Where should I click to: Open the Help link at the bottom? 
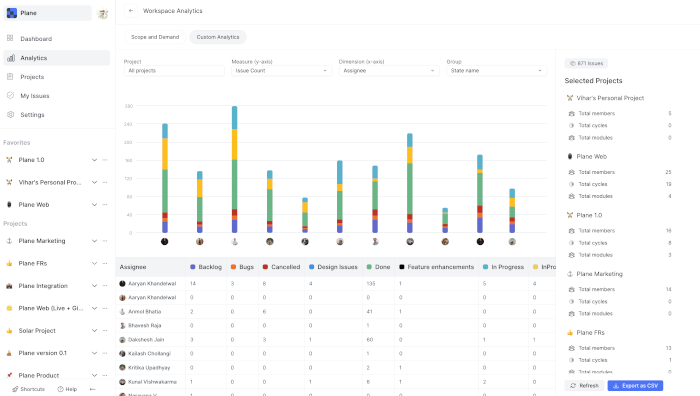pos(67,389)
